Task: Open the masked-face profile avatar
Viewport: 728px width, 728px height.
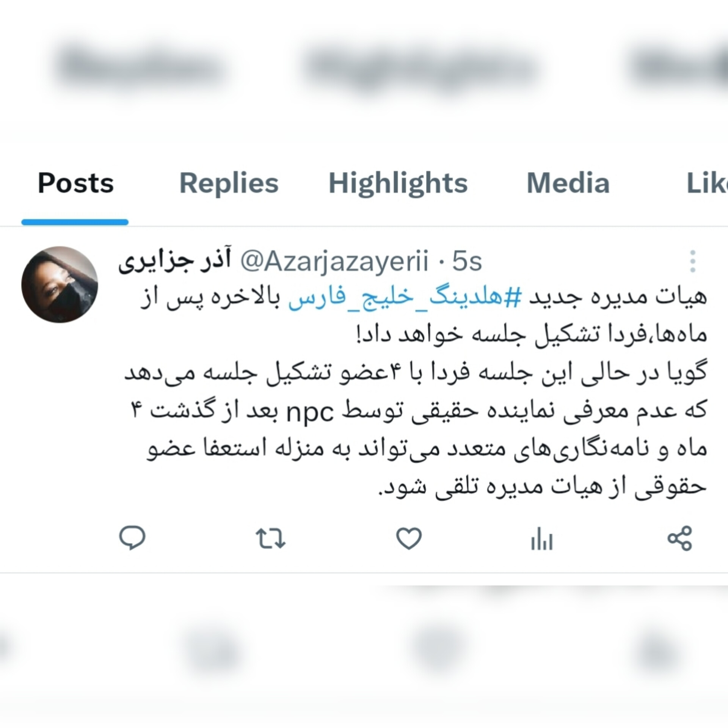Action: point(60,284)
